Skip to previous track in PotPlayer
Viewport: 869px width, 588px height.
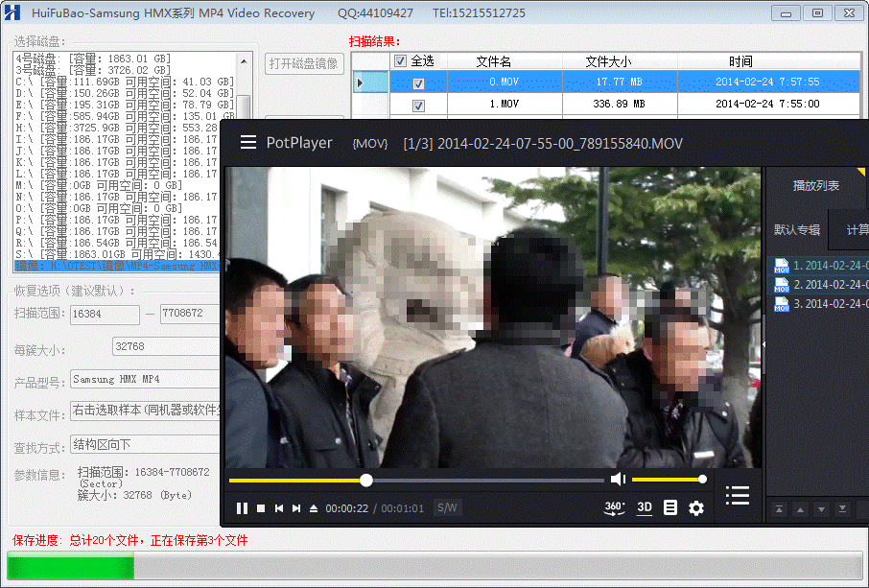(279, 508)
